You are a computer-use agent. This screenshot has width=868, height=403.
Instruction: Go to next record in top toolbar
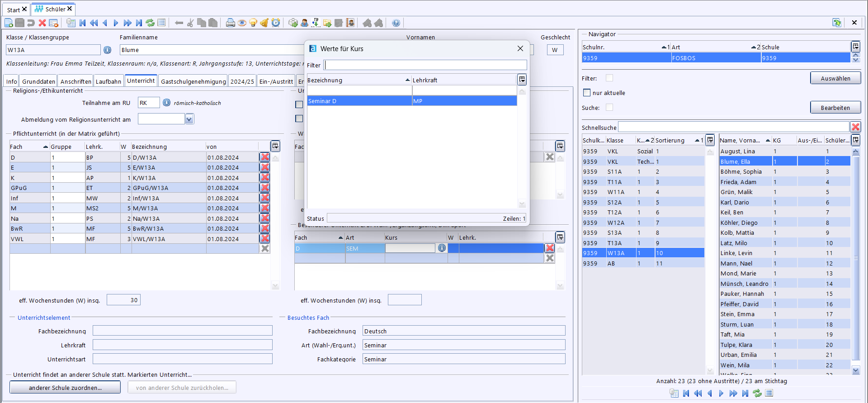tap(116, 23)
